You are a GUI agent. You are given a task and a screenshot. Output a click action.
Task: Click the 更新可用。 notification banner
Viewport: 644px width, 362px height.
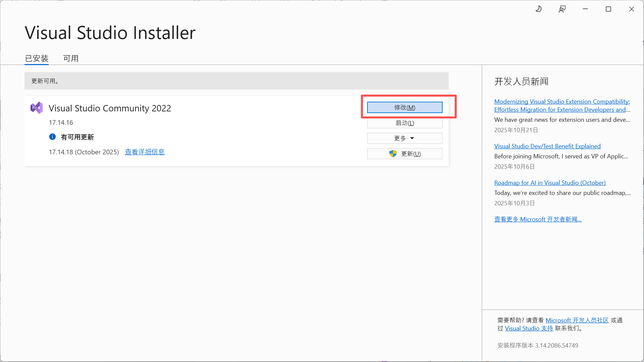coord(237,81)
